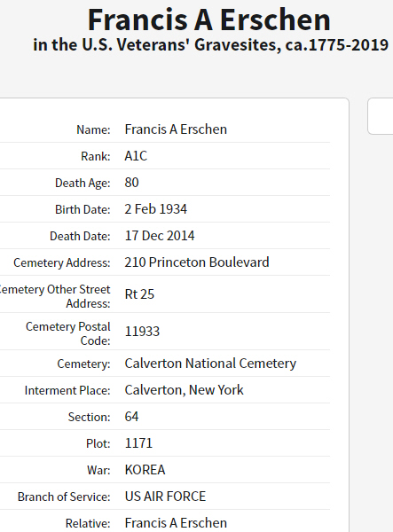393x532 pixels.
Task: Click the subtitle 'U.S. Veterans' Gravesites, ca.1775-2019'
Action: (235, 45)
